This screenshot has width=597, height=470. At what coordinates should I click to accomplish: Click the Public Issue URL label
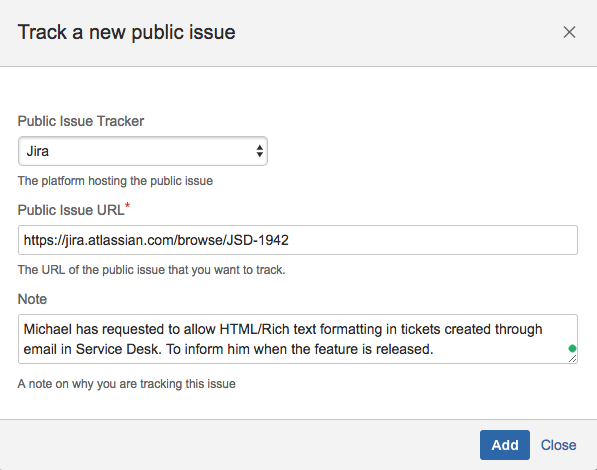pyautogui.click(x=71, y=210)
